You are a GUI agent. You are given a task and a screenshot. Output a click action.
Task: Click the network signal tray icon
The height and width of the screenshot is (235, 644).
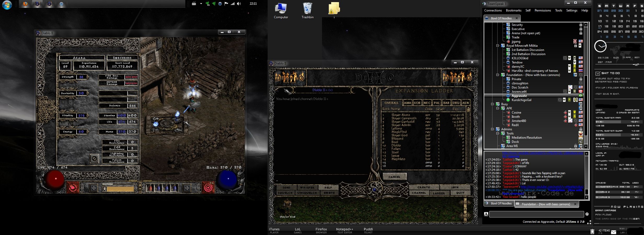point(233,4)
